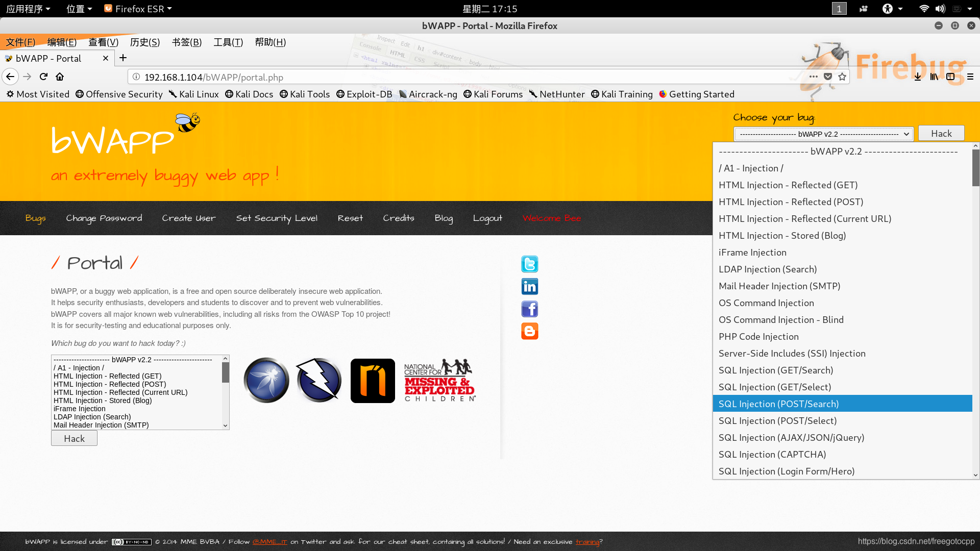Click the OWASP wasp logo

coord(266,380)
